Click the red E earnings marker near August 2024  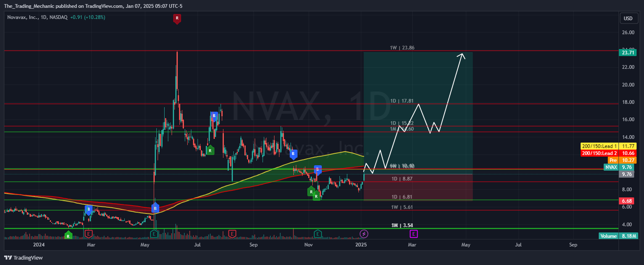(232, 234)
